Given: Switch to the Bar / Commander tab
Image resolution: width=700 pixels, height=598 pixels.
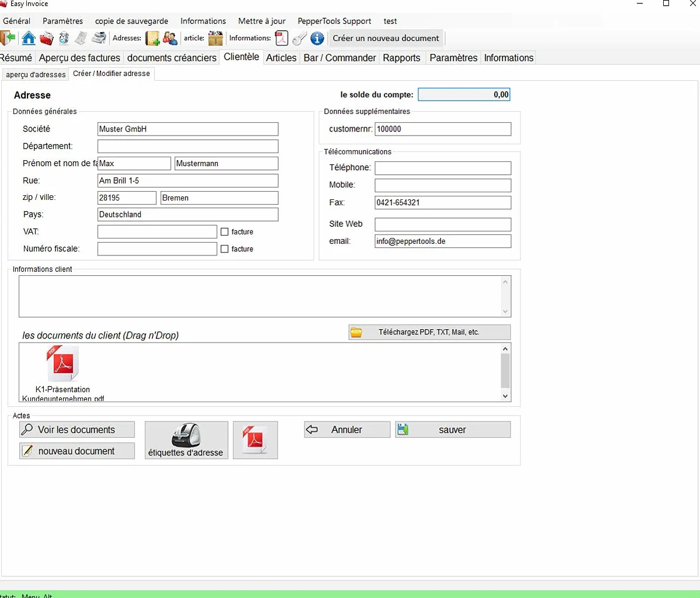Looking at the screenshot, I should click(x=339, y=58).
